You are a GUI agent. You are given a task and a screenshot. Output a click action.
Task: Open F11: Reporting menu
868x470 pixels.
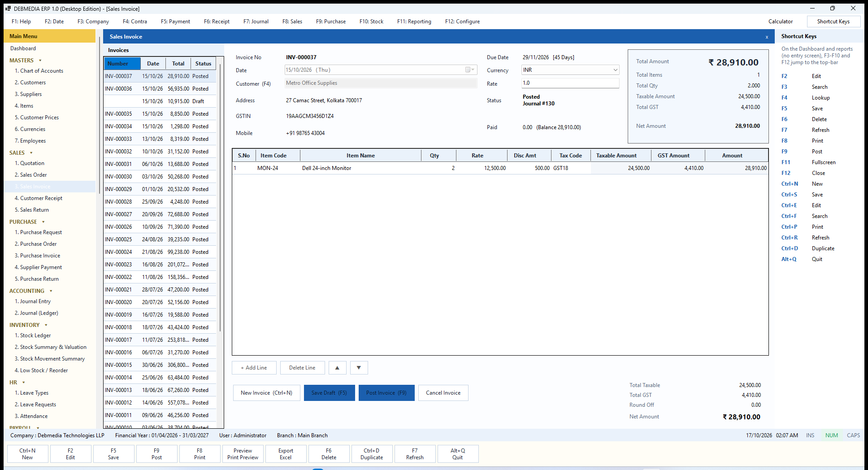click(x=414, y=22)
